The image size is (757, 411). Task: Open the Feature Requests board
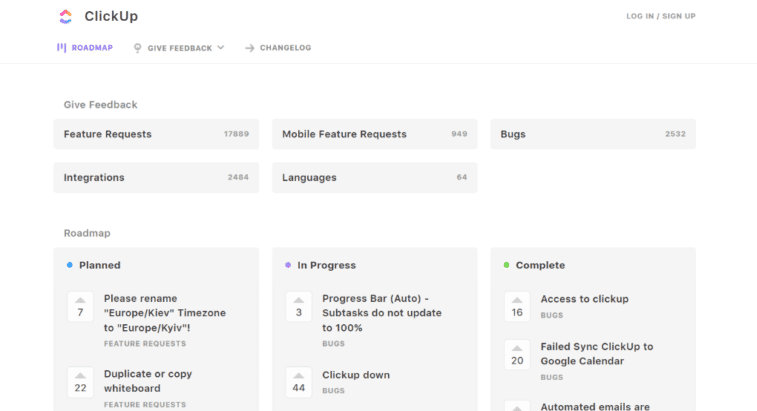click(x=156, y=134)
